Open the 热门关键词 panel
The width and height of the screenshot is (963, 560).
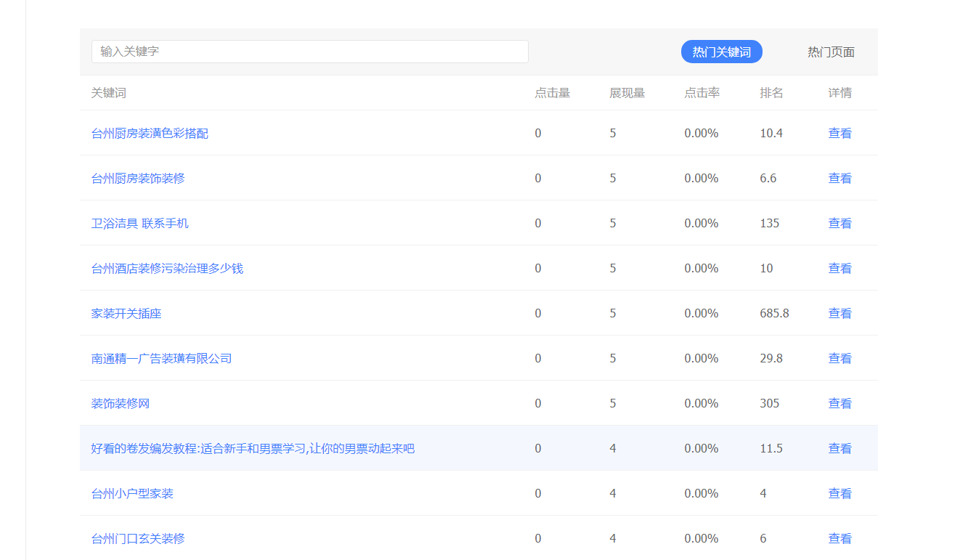tap(721, 52)
